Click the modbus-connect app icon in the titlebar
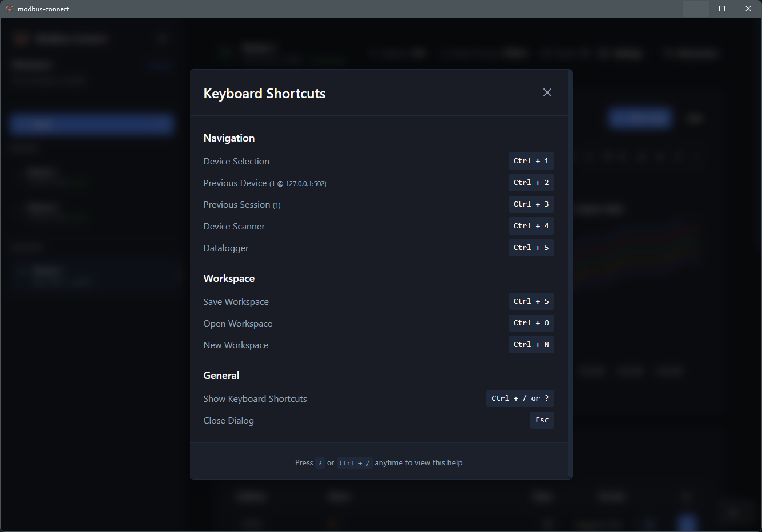Screen dimensions: 762x532 point(9,9)
